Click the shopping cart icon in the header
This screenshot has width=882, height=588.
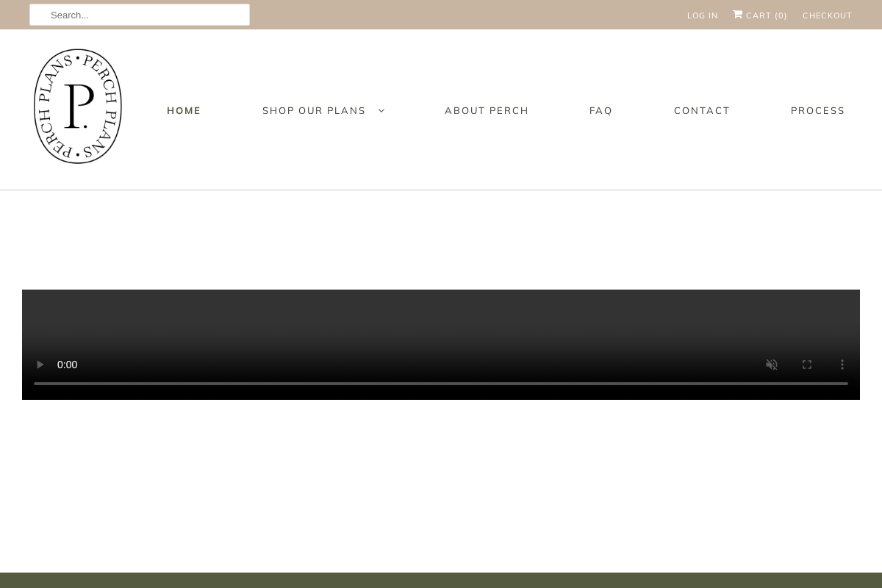737,14
